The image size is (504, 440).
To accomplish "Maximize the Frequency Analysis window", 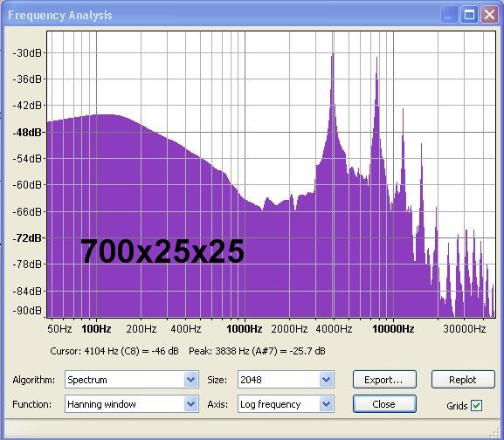I will pos(469,15).
